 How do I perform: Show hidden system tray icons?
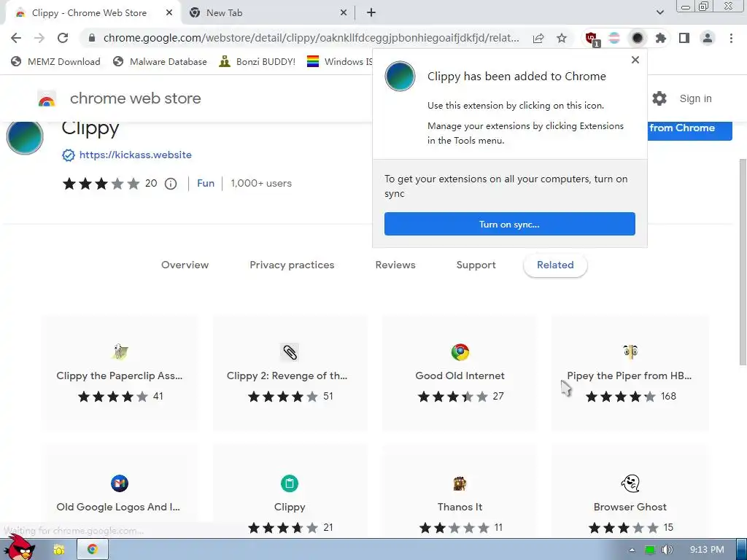pos(632,550)
